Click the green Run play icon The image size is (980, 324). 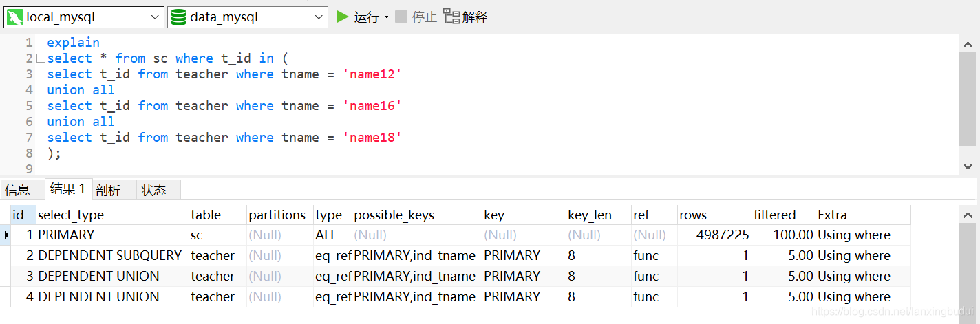pos(343,16)
